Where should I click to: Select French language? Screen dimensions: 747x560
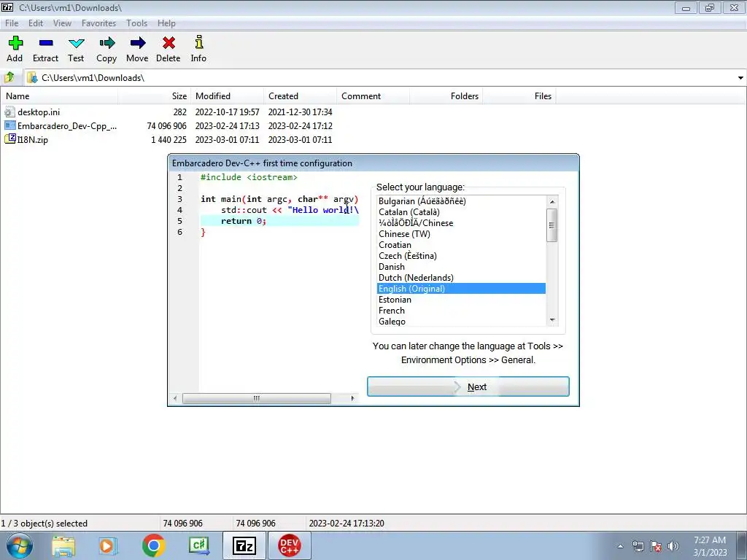click(461, 311)
